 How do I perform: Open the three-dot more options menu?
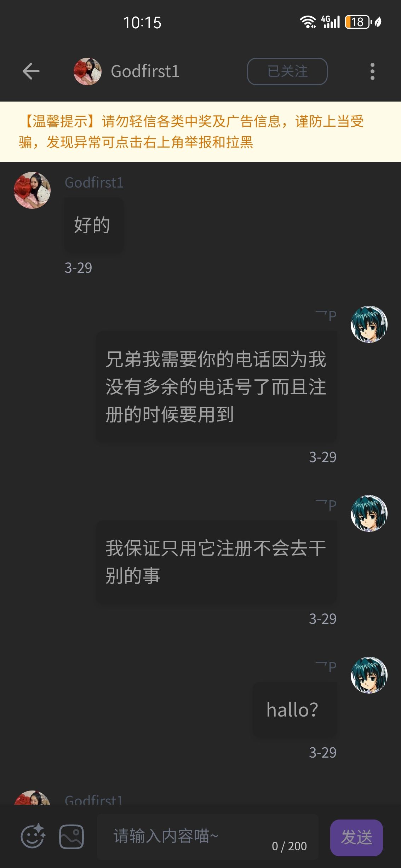pyautogui.click(x=372, y=71)
